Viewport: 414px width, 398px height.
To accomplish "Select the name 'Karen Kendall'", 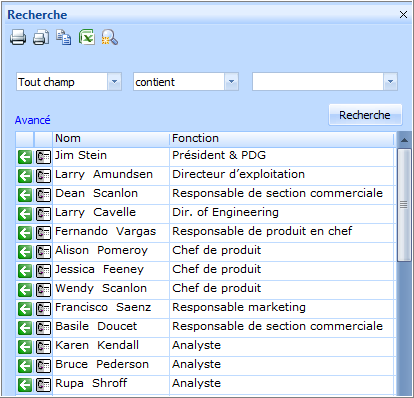I will [x=97, y=345].
